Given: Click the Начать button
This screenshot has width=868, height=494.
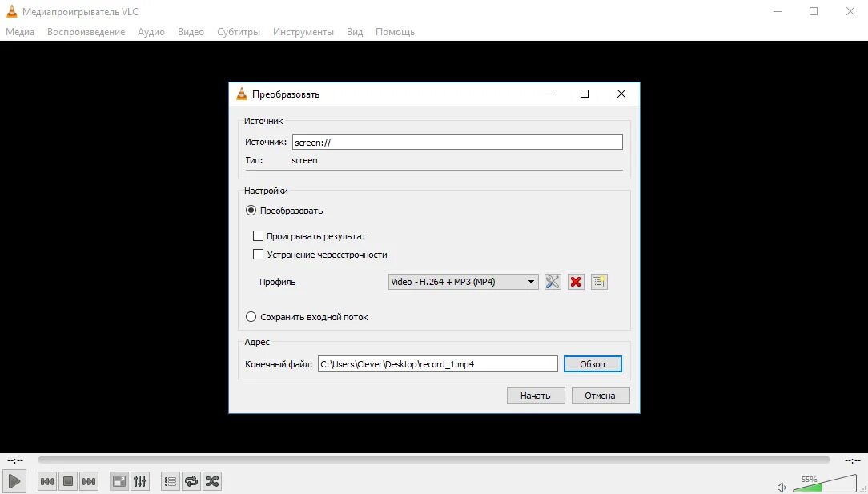Looking at the screenshot, I should click(x=536, y=396).
